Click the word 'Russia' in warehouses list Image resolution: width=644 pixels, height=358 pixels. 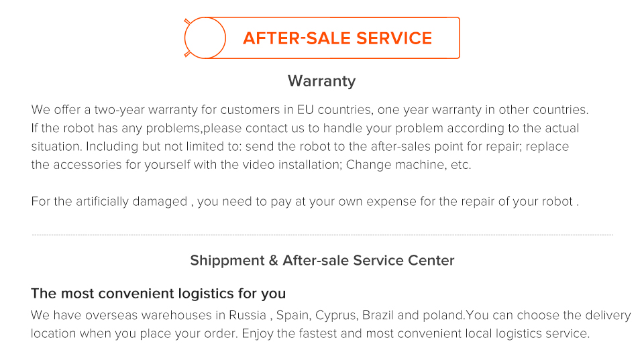pyautogui.click(x=247, y=315)
